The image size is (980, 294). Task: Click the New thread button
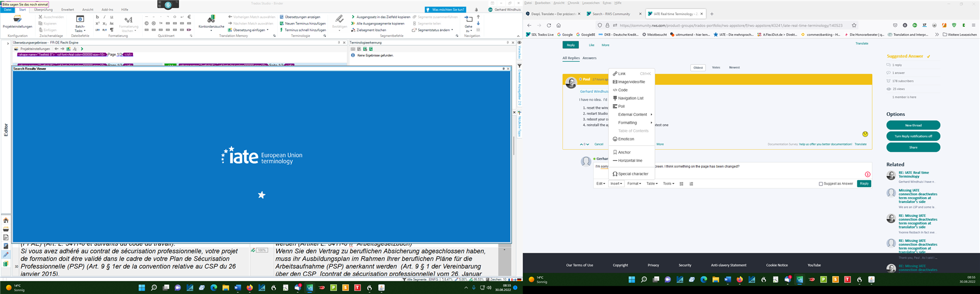913,125
